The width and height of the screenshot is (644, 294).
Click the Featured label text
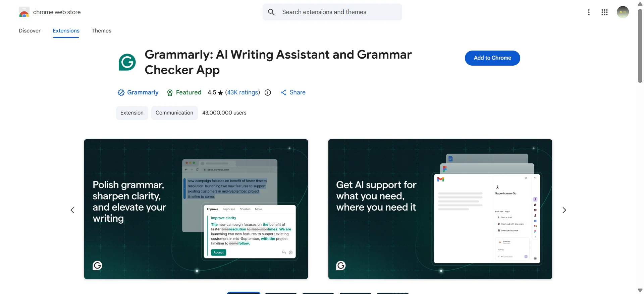coord(189,92)
